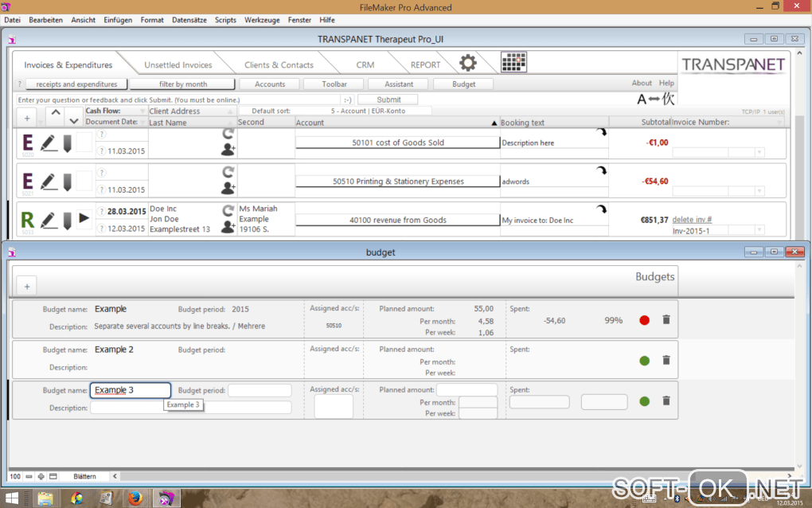Switch to the CRM tab

pos(365,64)
